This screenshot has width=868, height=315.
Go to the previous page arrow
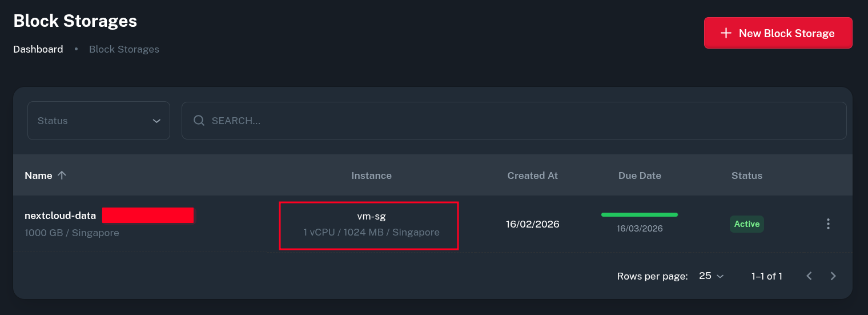[809, 276]
